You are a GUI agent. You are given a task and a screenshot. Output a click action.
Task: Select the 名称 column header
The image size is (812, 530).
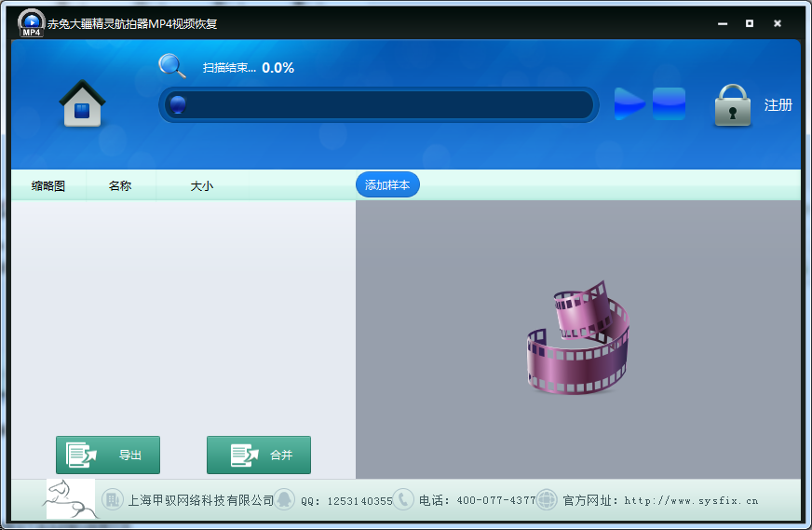coord(120,185)
